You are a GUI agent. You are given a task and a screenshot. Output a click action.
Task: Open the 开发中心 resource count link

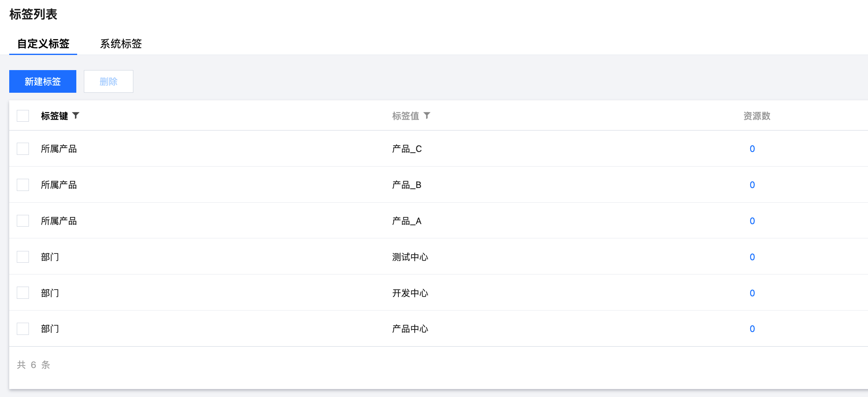pyautogui.click(x=752, y=293)
